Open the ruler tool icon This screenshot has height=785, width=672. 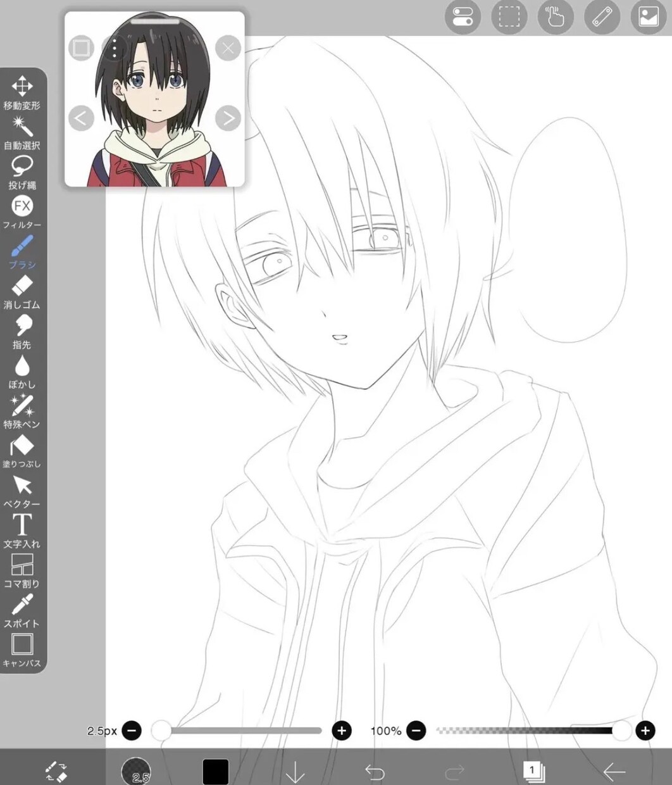point(602,17)
